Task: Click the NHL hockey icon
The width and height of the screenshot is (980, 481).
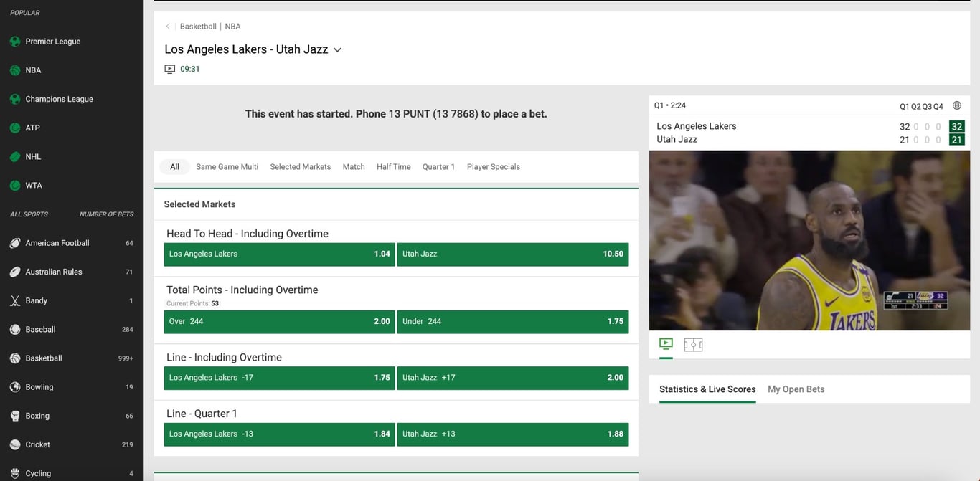Action: click(14, 156)
